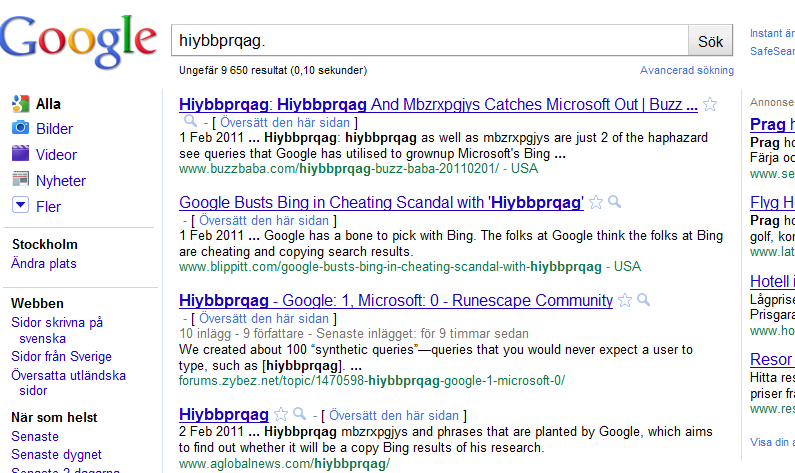Viewport: 795px width, 473px height.
Task: Filter by Översatta utländska sidor
Action: (x=68, y=383)
